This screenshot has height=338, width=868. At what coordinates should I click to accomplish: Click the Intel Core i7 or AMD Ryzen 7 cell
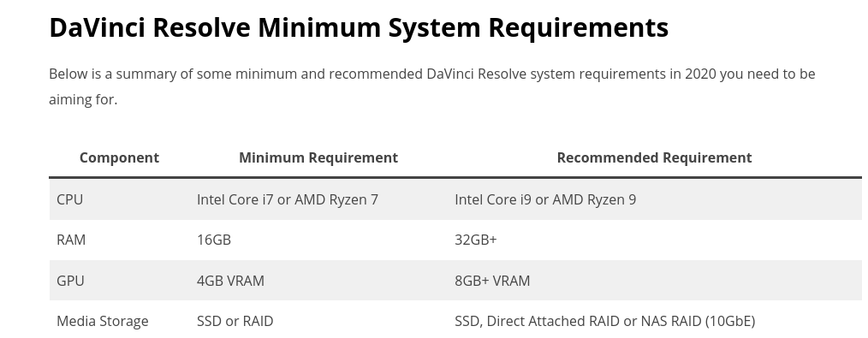point(288,199)
